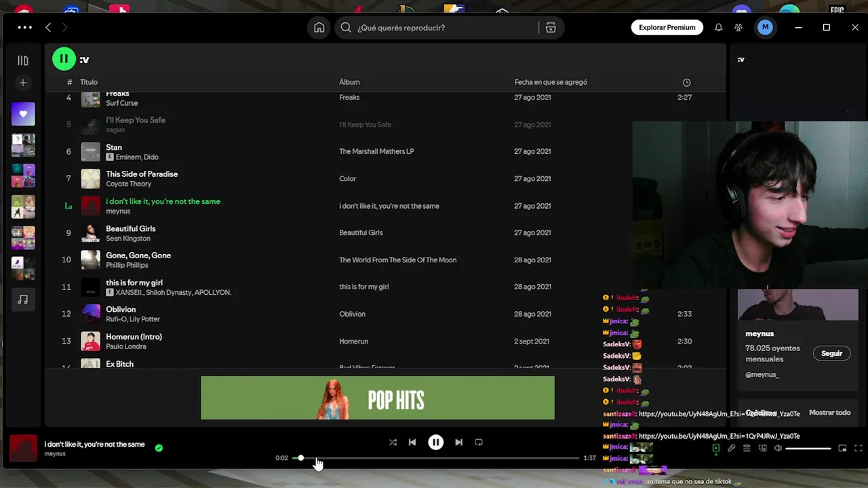Follow meynus with Seguir button
The image size is (868, 488).
(831, 353)
